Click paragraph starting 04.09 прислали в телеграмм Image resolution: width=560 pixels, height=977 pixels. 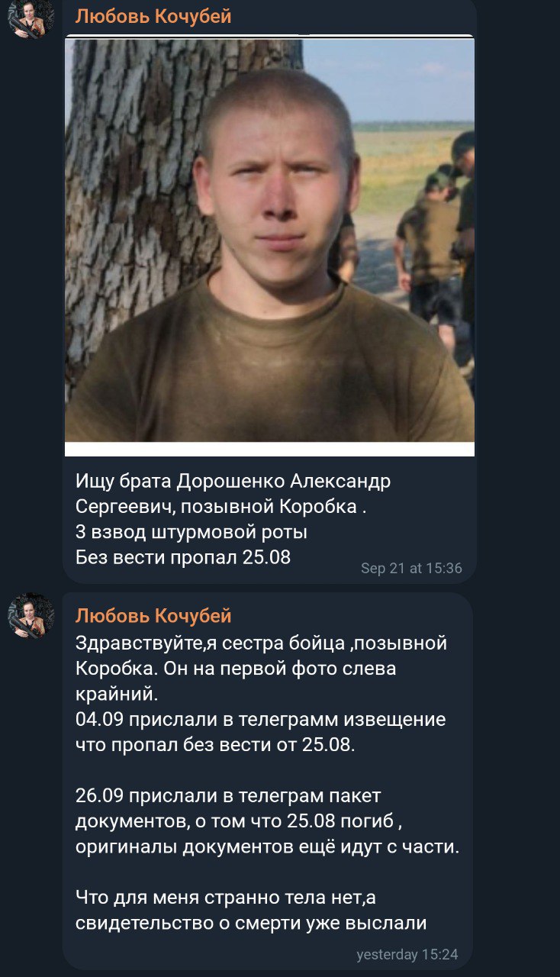(x=261, y=732)
